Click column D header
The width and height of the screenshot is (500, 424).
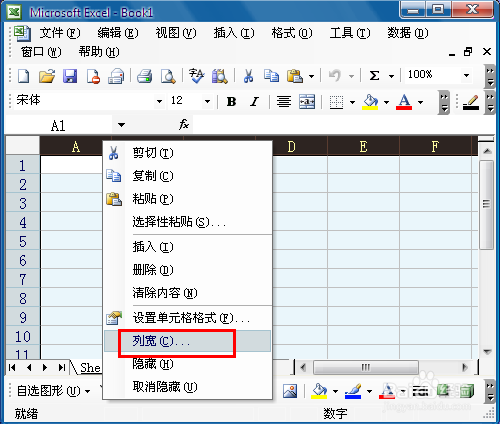(291, 146)
